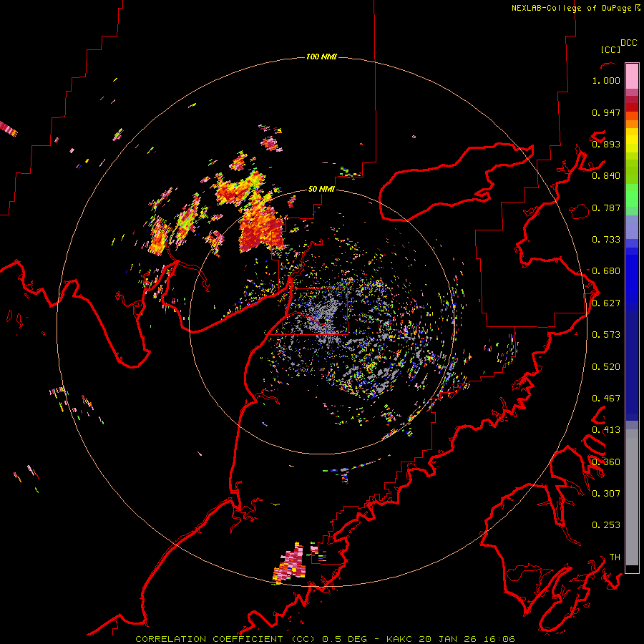Click the 0.307 legend value
Screen dimensions: 644x644
606,494
